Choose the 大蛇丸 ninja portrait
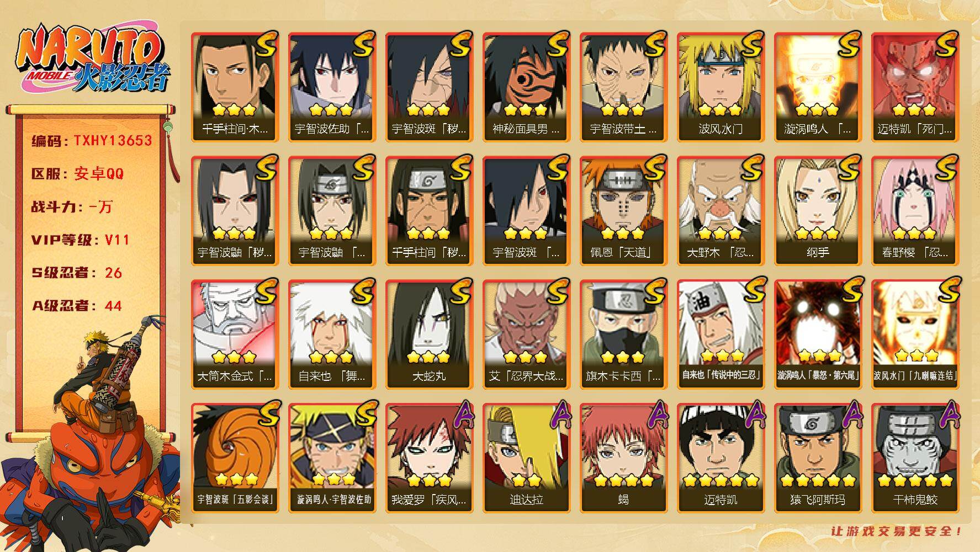 click(x=429, y=335)
